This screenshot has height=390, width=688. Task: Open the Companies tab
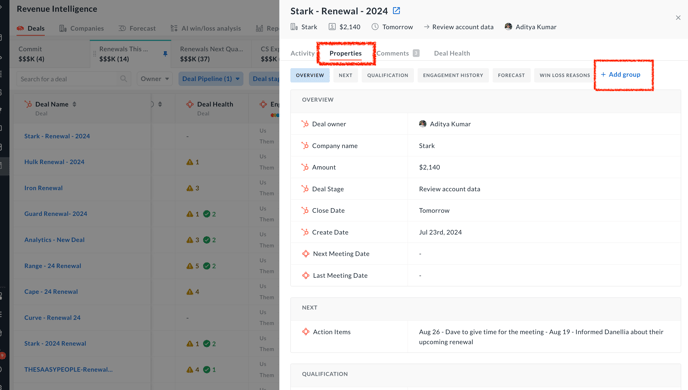(82, 28)
